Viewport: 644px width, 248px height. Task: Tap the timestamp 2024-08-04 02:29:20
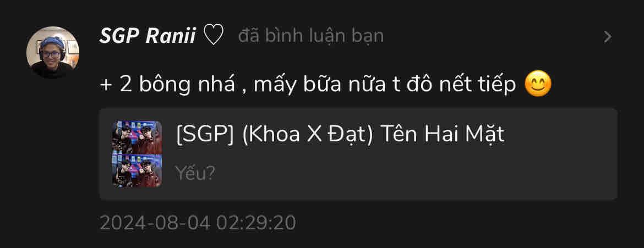[198, 223]
